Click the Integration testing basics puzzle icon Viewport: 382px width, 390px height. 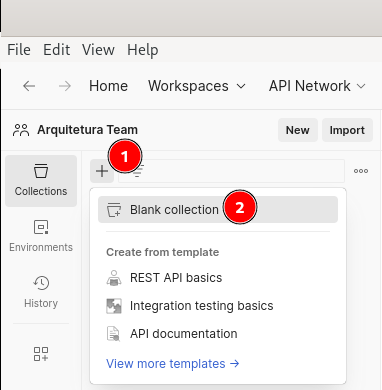[114, 306]
